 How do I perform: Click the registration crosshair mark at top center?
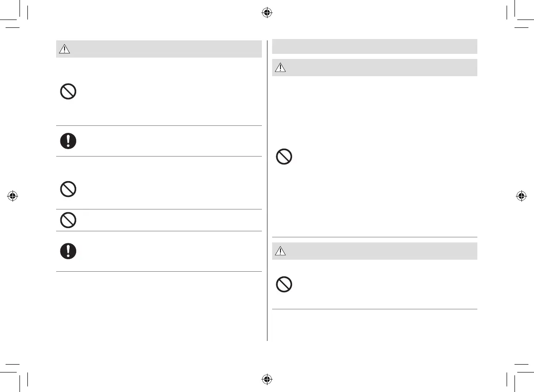tap(267, 13)
